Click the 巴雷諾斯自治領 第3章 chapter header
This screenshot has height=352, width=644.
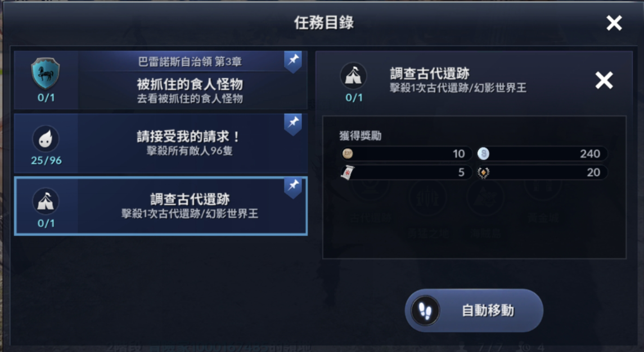[x=190, y=61]
